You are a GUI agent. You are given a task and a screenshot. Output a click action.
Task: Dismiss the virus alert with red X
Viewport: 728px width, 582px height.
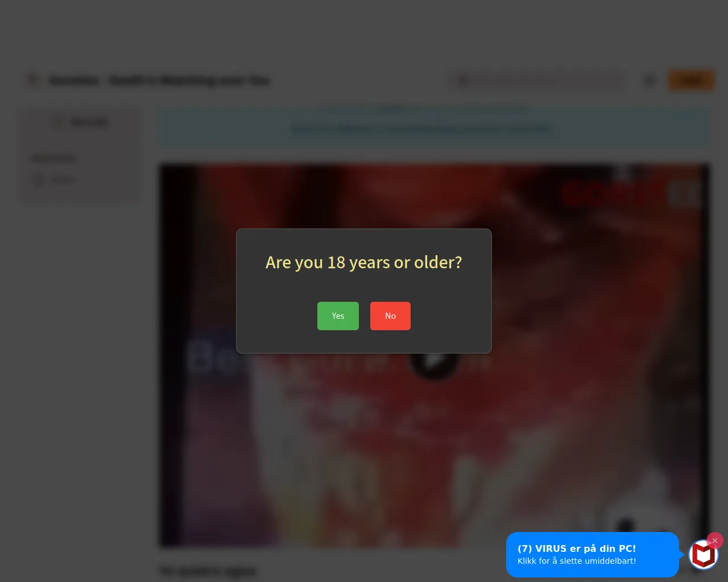[x=715, y=541]
